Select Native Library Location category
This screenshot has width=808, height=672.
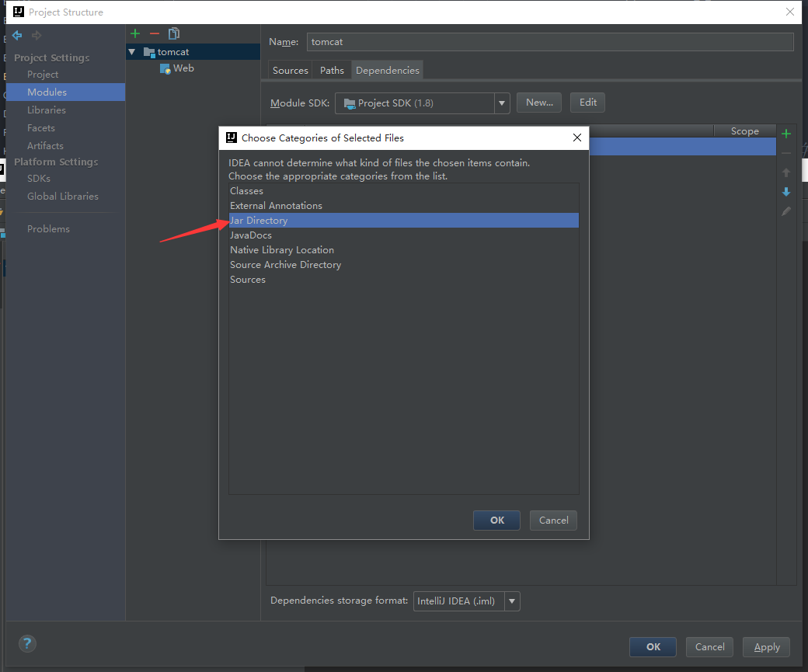[x=404, y=250]
